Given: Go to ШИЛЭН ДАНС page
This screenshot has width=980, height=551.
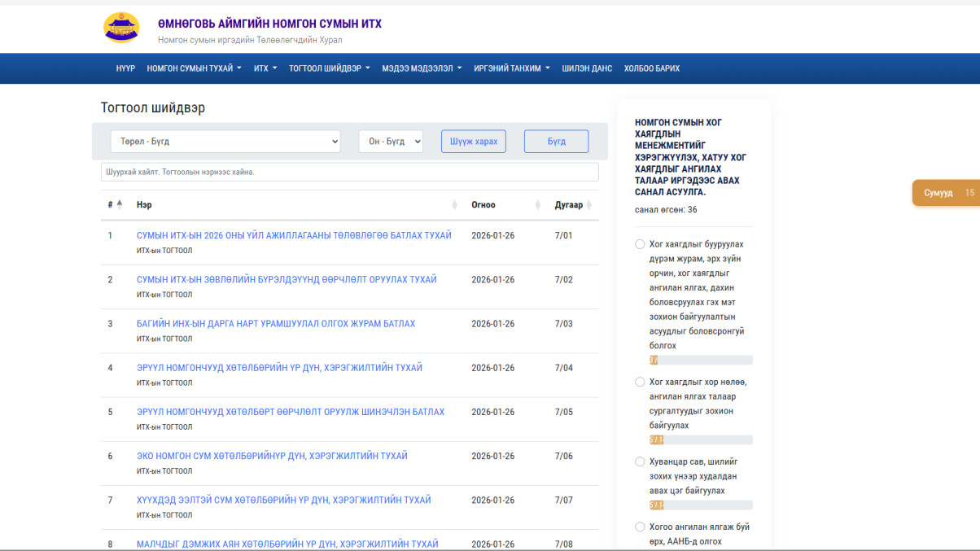Looking at the screenshot, I should [587, 68].
